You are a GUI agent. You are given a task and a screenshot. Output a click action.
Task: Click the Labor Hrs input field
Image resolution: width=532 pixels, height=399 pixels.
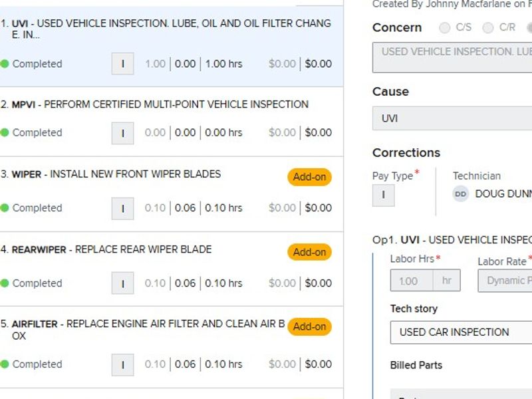tap(412, 281)
